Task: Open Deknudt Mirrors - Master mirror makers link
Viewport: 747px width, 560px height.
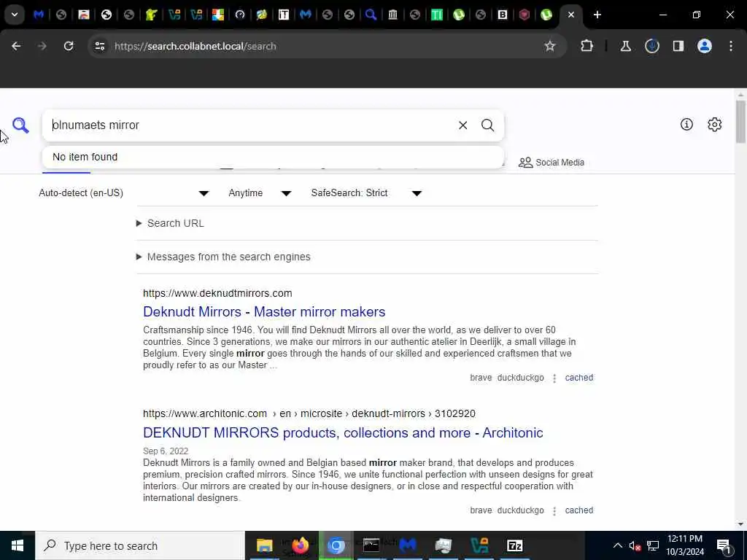Action: click(264, 311)
